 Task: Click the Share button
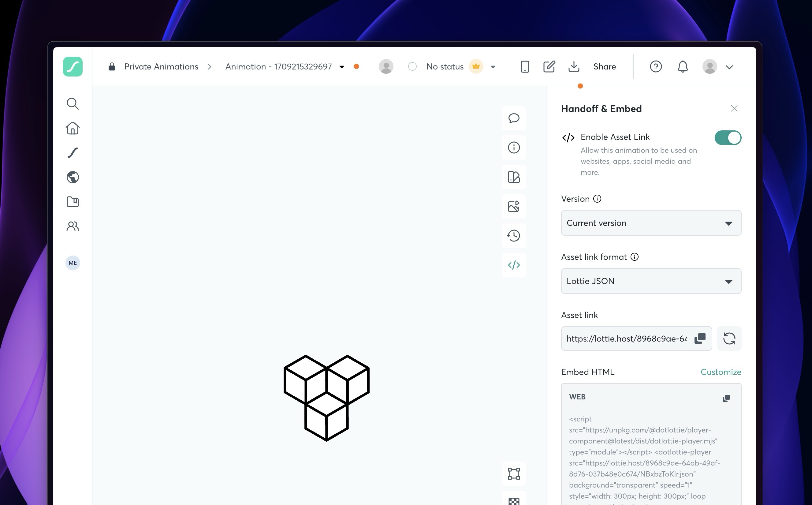(x=605, y=66)
